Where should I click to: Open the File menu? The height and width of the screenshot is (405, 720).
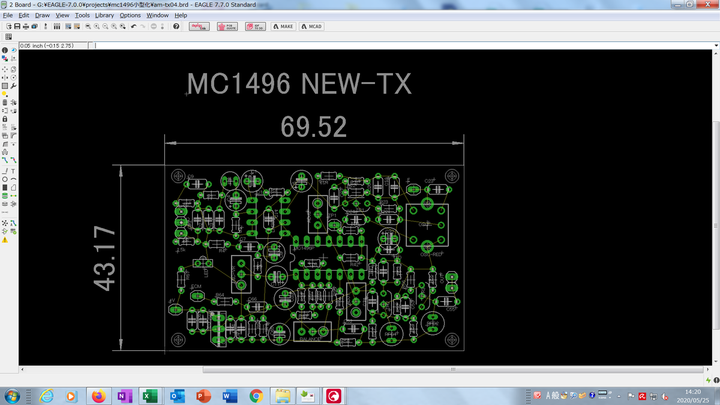[x=8, y=15]
